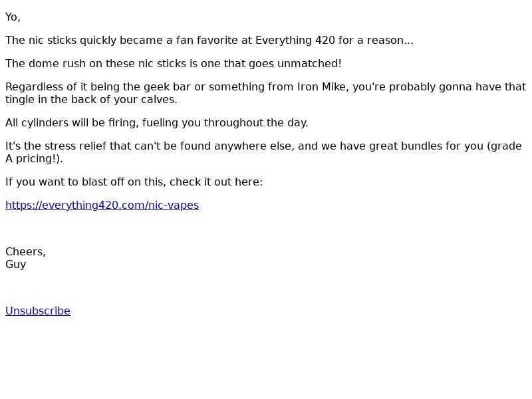Click the "Guy" signature name
The height and width of the screenshot is (399, 532).
click(x=15, y=264)
